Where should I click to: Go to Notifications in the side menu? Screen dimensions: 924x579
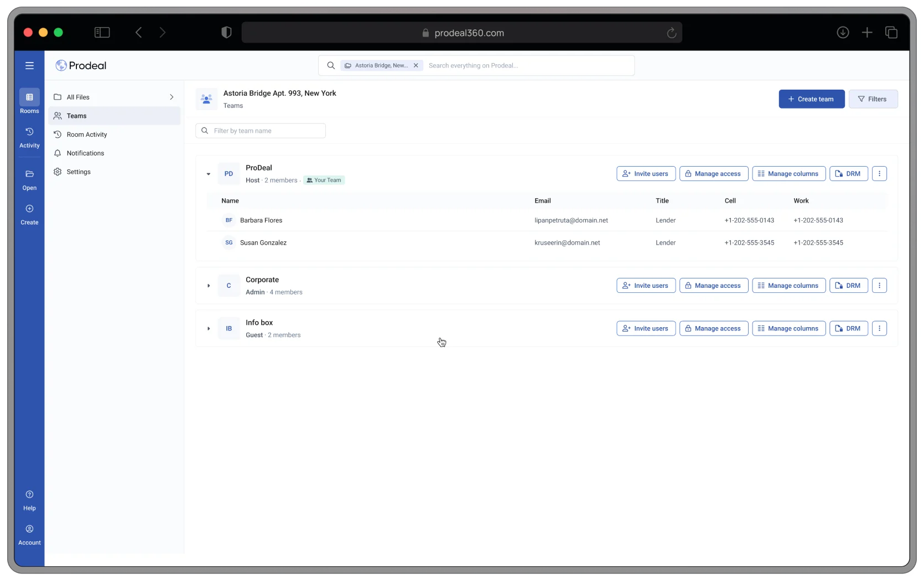pos(85,153)
